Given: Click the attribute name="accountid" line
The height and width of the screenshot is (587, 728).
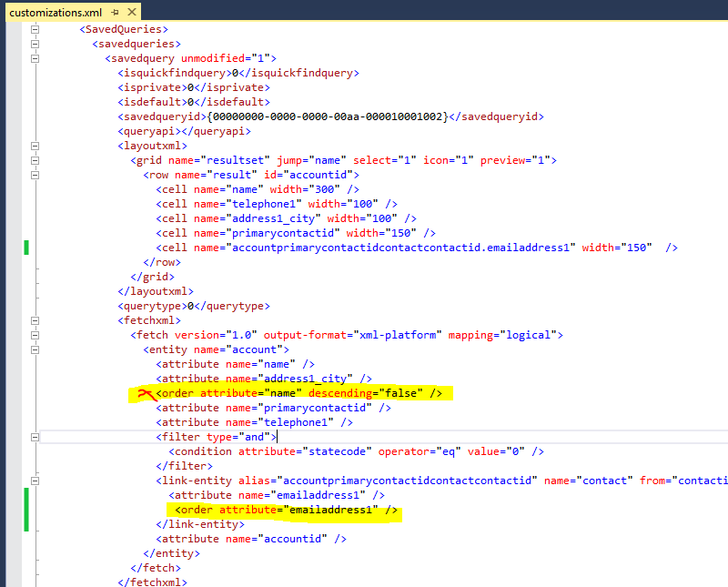Looking at the screenshot, I should coord(251,539).
